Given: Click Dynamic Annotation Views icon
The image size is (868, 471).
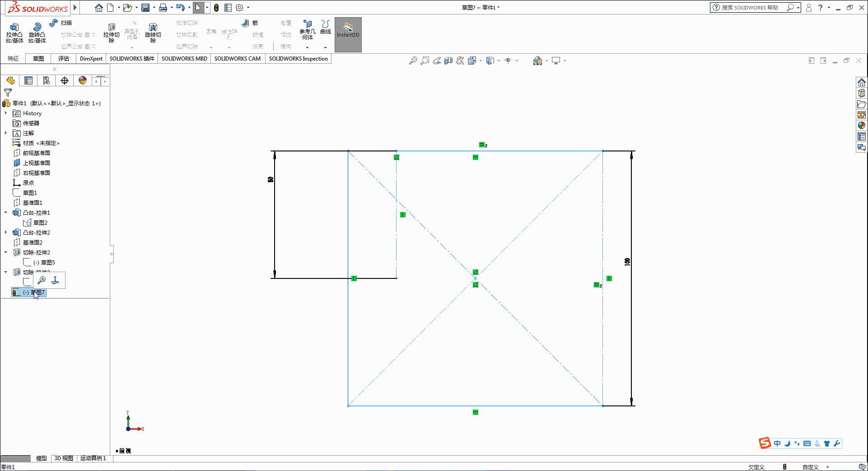Looking at the screenshot, I should 460,61.
